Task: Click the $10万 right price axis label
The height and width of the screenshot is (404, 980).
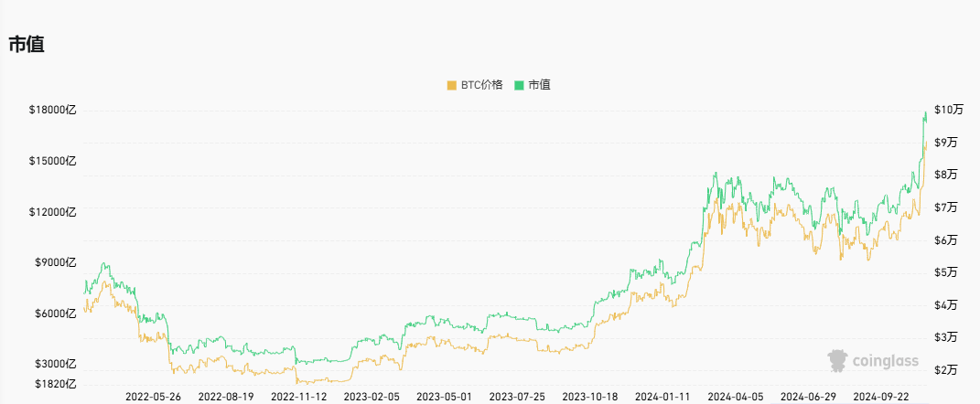Action: (x=949, y=110)
